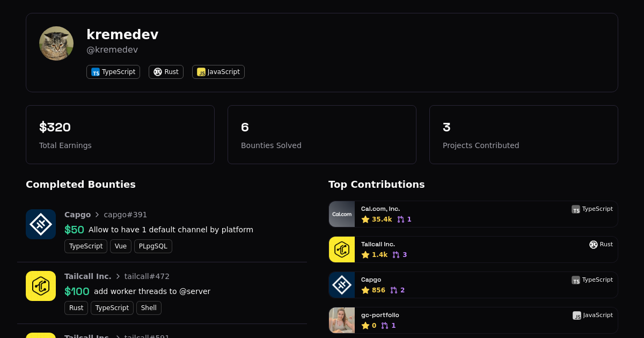Click the Total Earnings $320 card
The width and height of the screenshot is (644, 338).
pyautogui.click(x=120, y=135)
